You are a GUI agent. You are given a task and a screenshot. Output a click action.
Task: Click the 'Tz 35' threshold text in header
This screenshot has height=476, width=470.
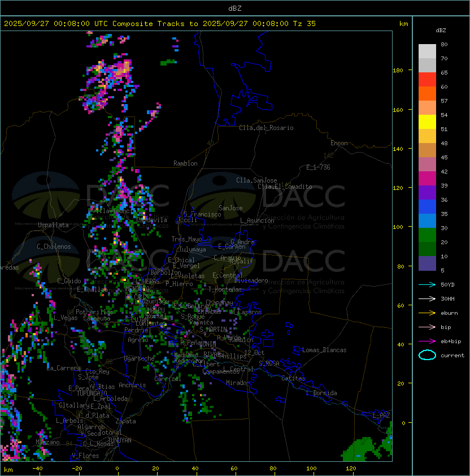[x=304, y=24]
